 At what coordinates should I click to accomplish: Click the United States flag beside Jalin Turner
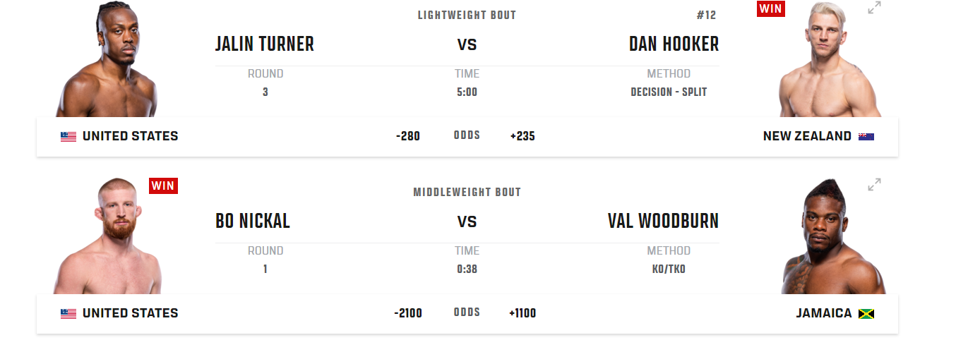pyautogui.click(x=68, y=137)
